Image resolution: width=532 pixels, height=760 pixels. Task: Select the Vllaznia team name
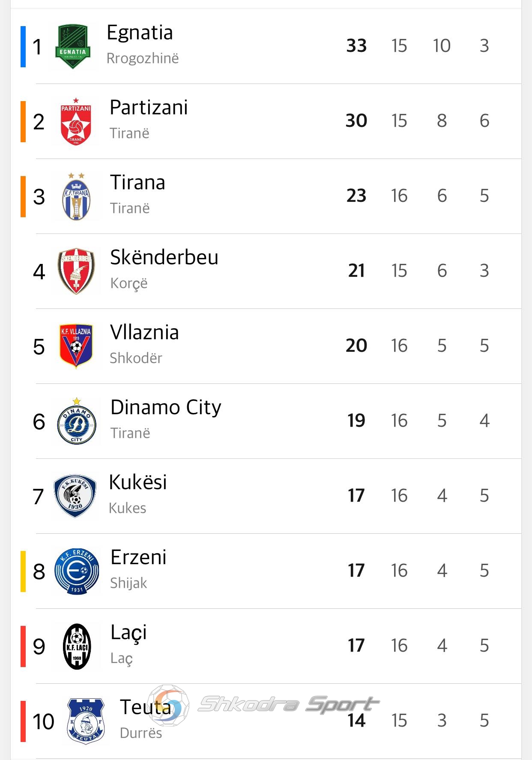pyautogui.click(x=144, y=332)
